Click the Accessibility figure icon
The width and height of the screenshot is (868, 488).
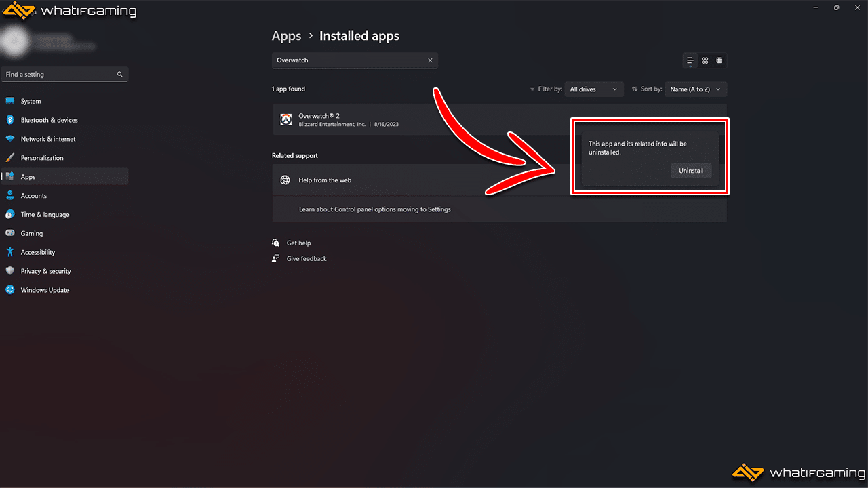(x=10, y=252)
